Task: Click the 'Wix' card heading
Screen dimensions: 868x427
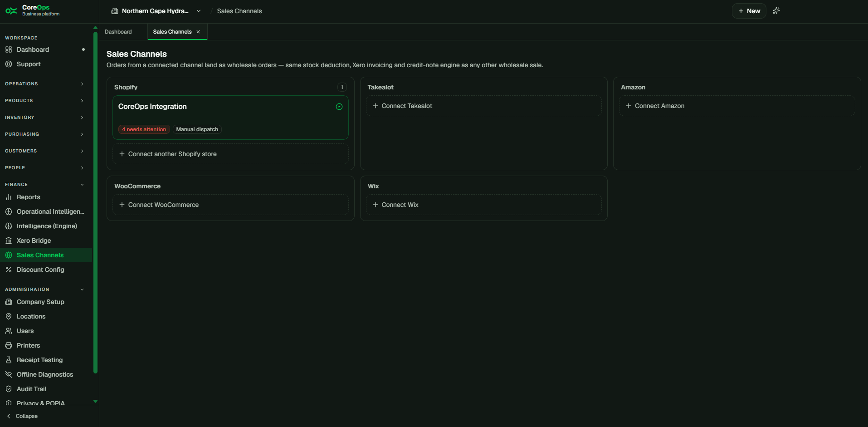Action: [373, 186]
